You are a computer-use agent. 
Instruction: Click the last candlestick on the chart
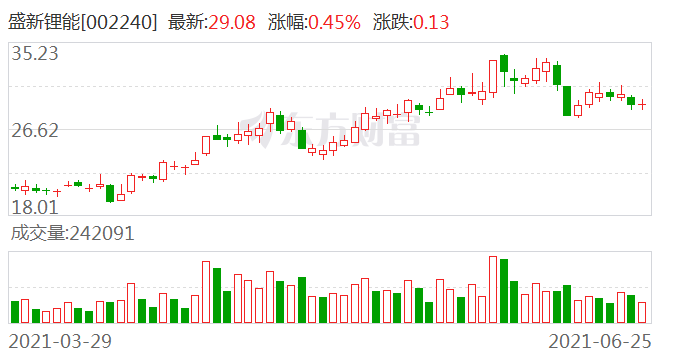pos(642,104)
